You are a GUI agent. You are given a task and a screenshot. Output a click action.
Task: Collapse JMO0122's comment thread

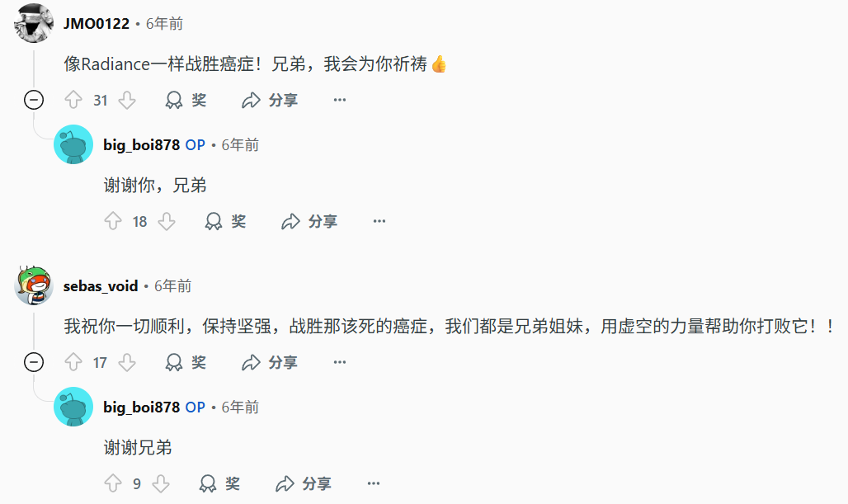click(34, 100)
